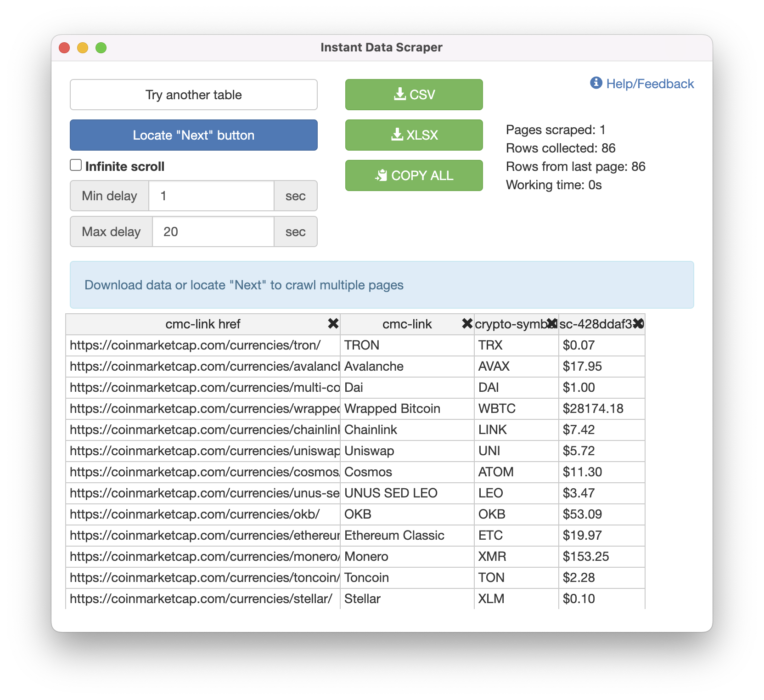Select the TRX symbol cell

pos(516,345)
